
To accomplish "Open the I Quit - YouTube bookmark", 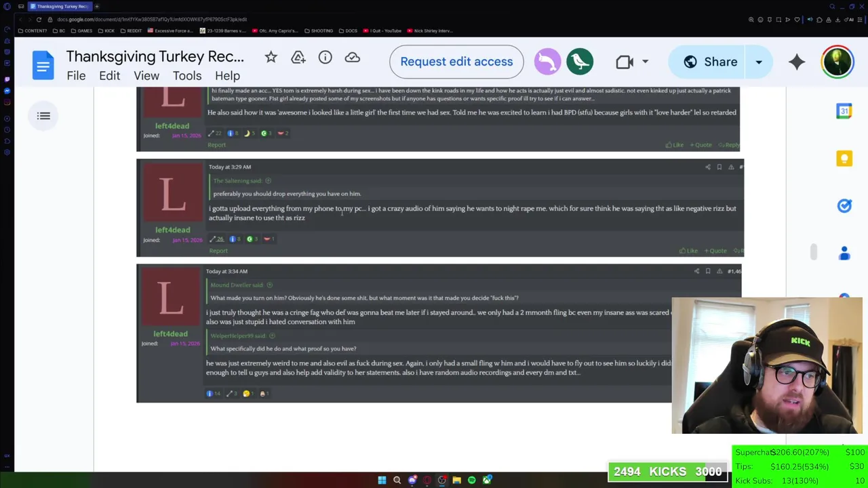I will coord(382,30).
